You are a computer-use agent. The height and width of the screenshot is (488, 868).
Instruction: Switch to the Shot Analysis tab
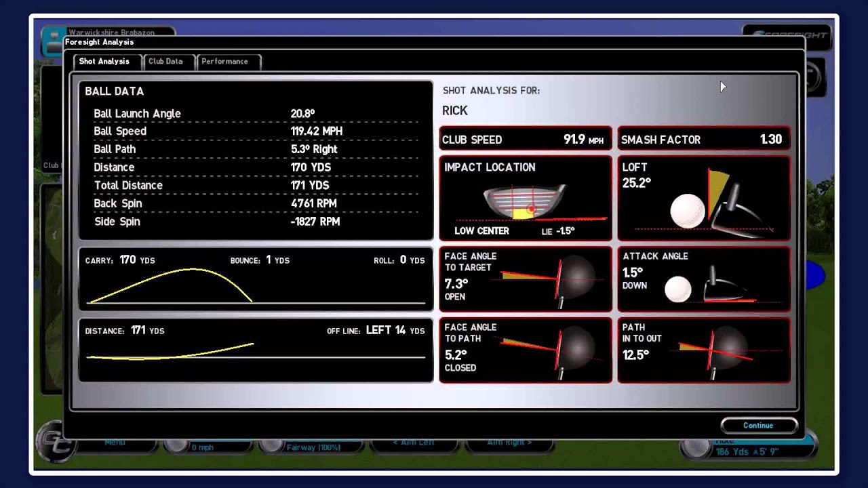[x=105, y=62]
